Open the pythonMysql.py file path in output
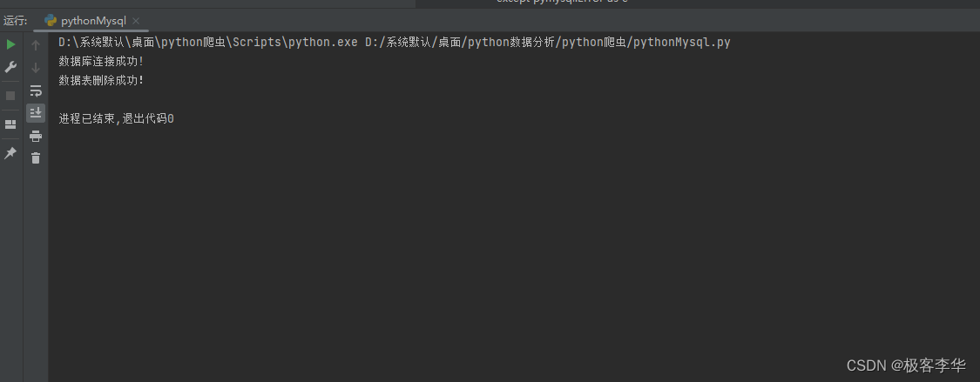The image size is (980, 382). coord(548,43)
